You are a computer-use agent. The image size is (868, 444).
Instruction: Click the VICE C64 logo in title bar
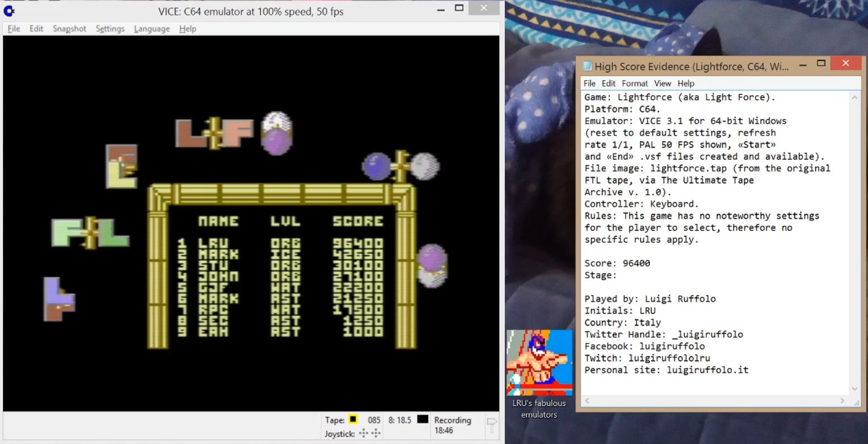tap(9, 11)
